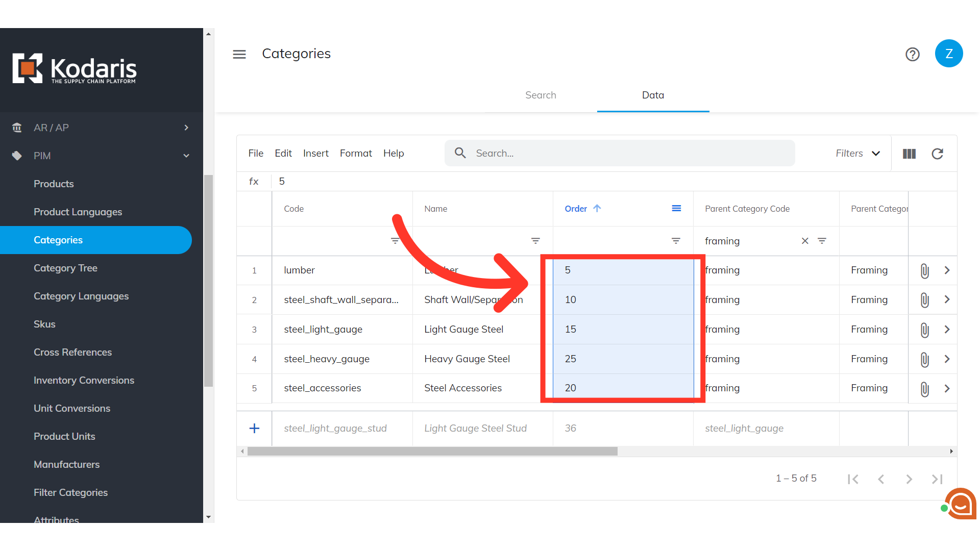
Task: Expand the Filters dropdown
Action: 858,154
